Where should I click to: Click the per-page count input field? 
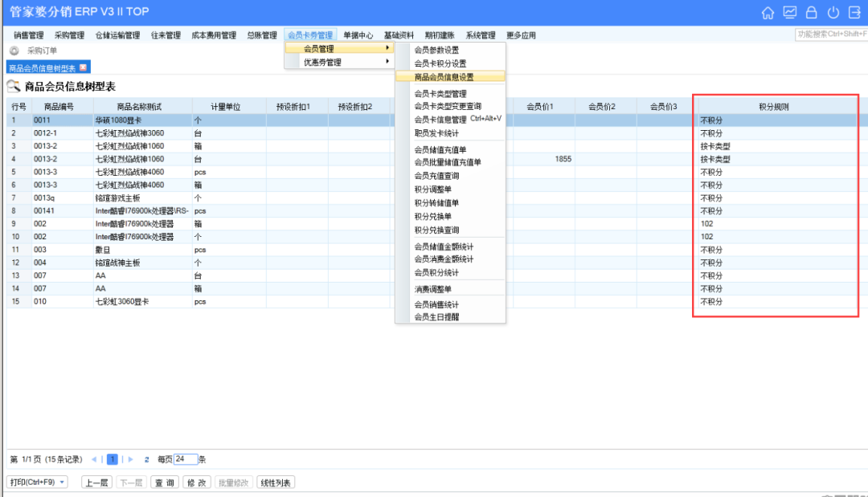pyautogui.click(x=186, y=459)
